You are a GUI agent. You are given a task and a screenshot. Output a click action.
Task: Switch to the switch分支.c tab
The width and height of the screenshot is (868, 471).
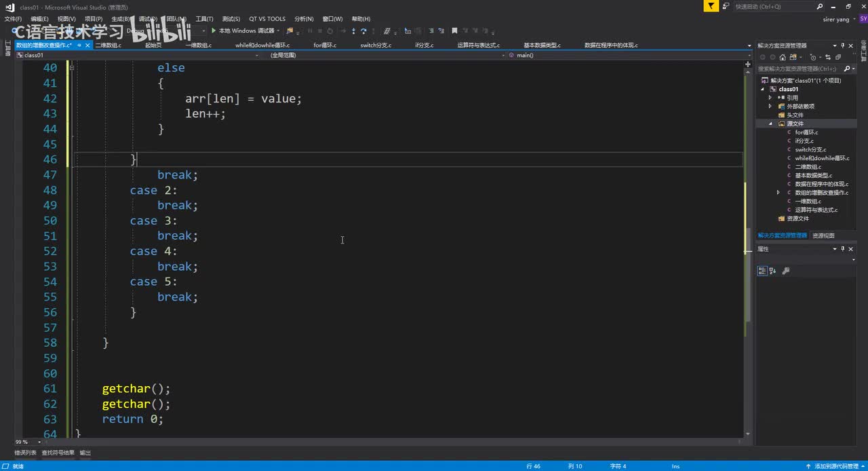(x=375, y=45)
